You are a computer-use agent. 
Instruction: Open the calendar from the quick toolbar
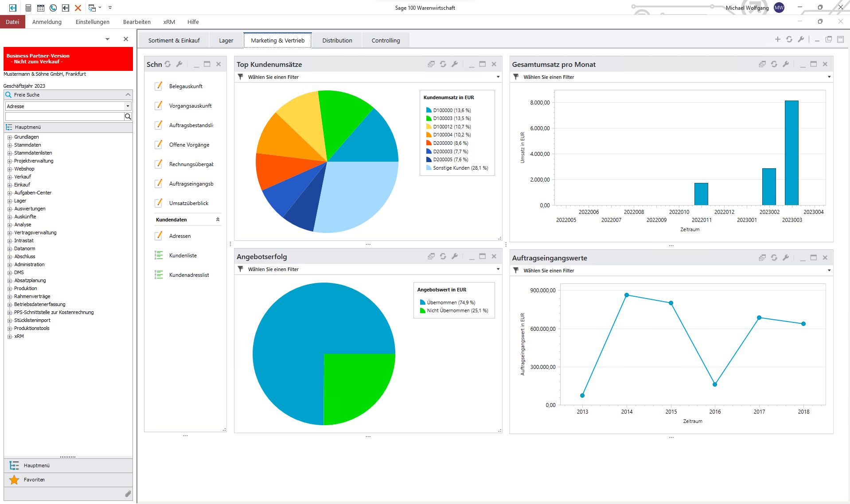pos(41,8)
